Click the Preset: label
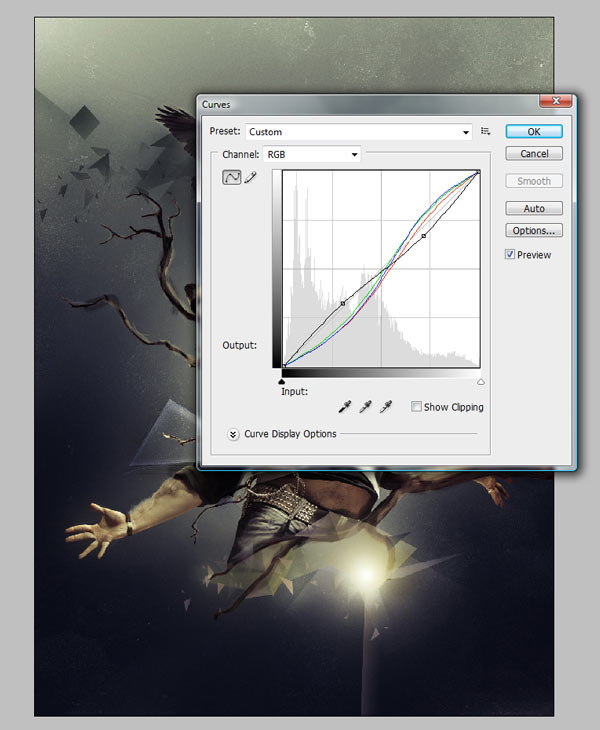The width and height of the screenshot is (600, 730). [225, 131]
